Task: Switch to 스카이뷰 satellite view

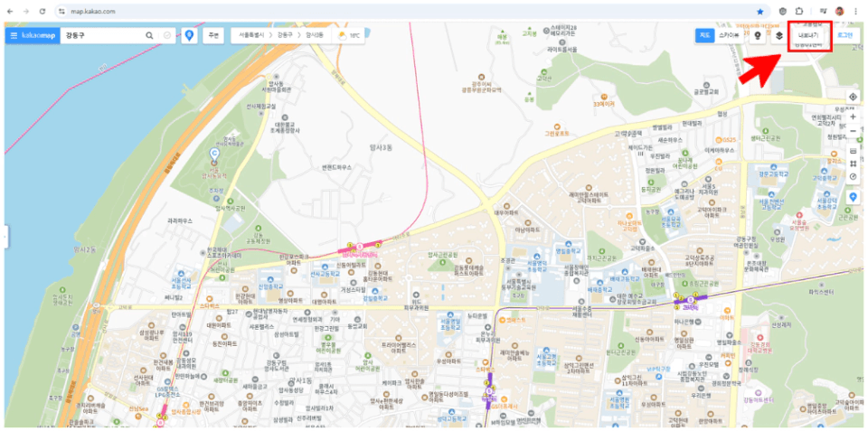Action: 729,35
